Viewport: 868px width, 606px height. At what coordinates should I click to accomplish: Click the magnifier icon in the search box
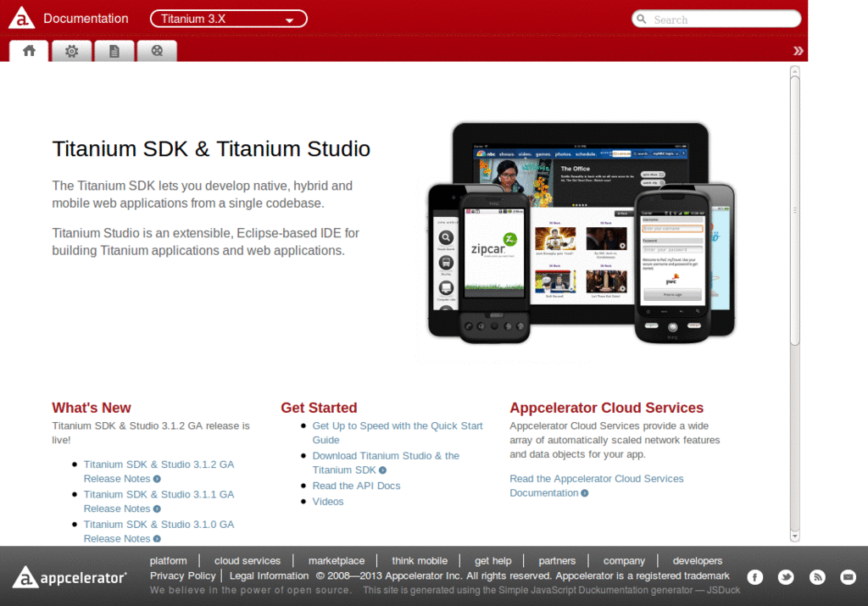pyautogui.click(x=642, y=19)
